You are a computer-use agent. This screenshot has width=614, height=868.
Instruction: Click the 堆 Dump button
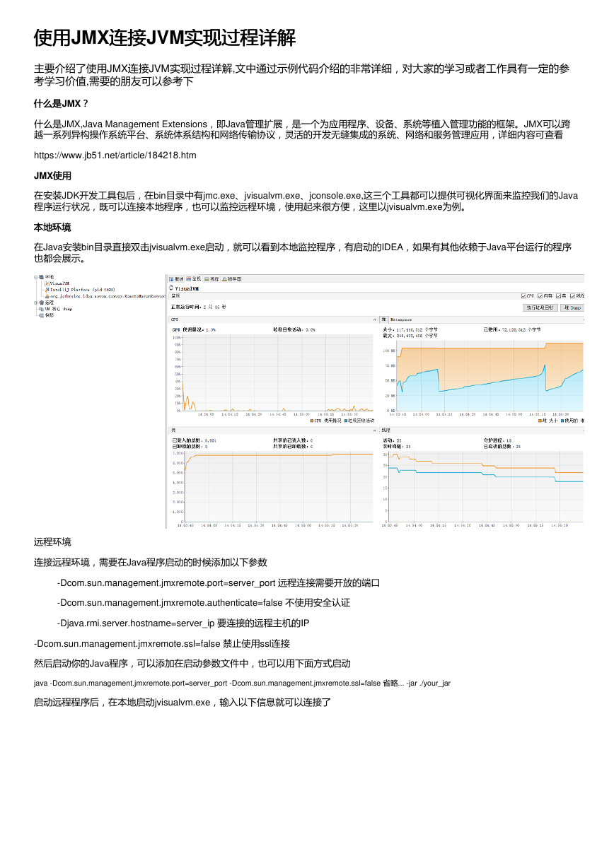(572, 307)
